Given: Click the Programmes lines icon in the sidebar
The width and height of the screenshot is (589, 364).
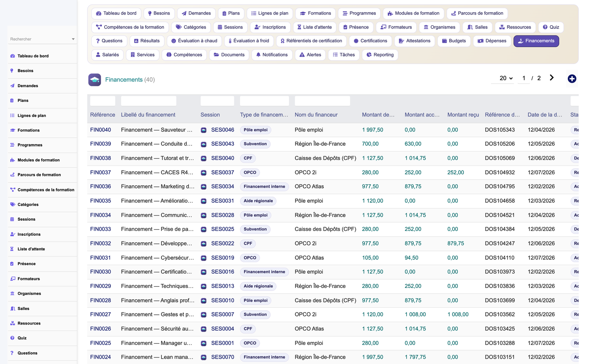Looking at the screenshot, I should pos(12,145).
